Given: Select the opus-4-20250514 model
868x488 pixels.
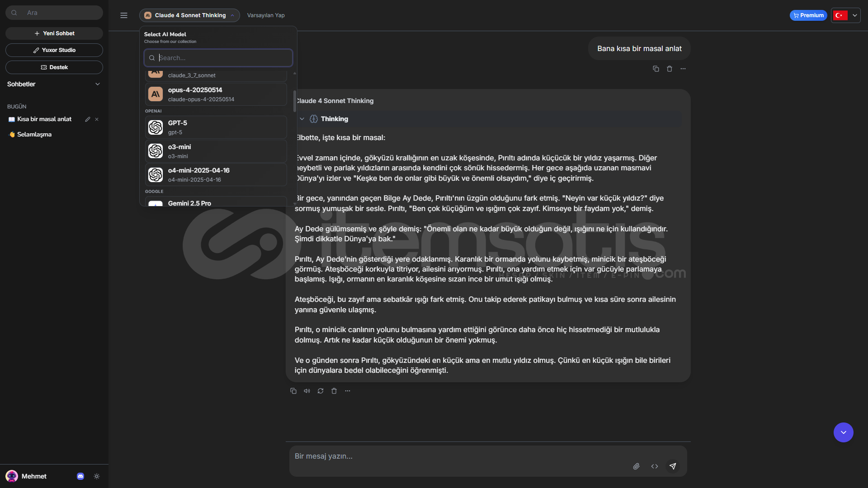Looking at the screenshot, I should tap(216, 94).
